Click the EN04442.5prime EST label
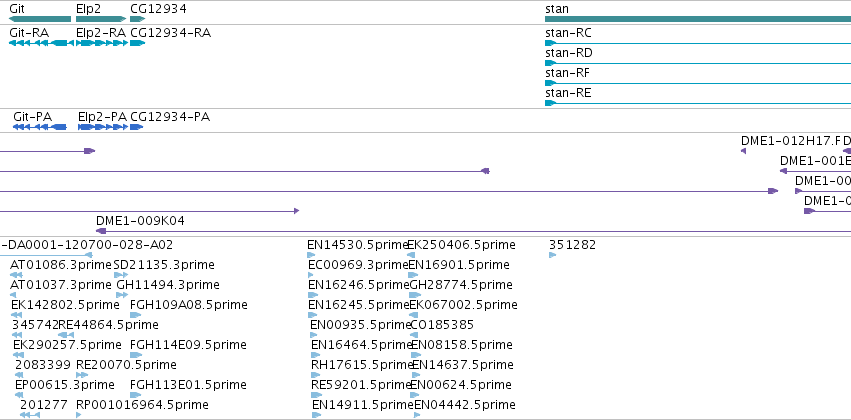The image size is (851, 420). [x=465, y=405]
